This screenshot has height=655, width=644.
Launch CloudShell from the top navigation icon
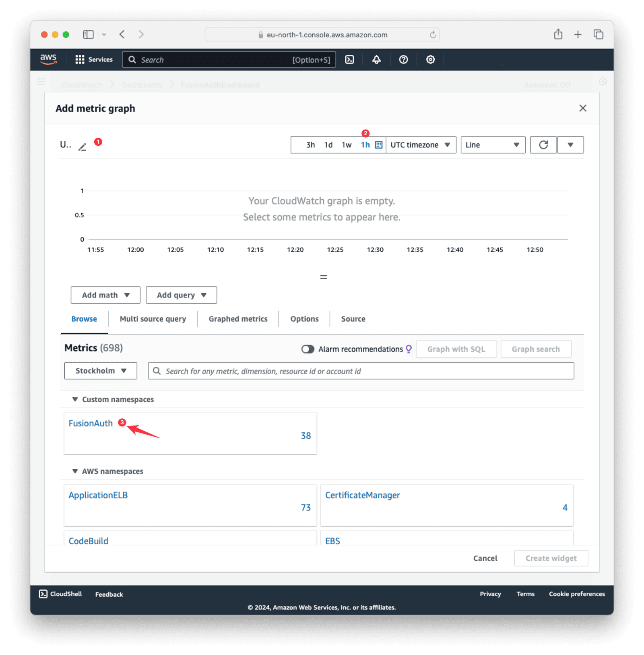pyautogui.click(x=349, y=60)
